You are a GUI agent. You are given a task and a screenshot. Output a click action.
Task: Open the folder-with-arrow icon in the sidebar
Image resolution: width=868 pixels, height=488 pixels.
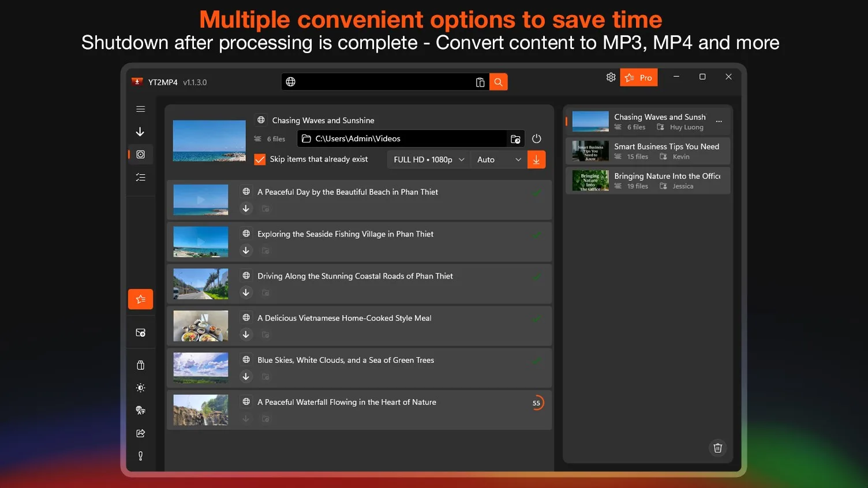tap(140, 333)
